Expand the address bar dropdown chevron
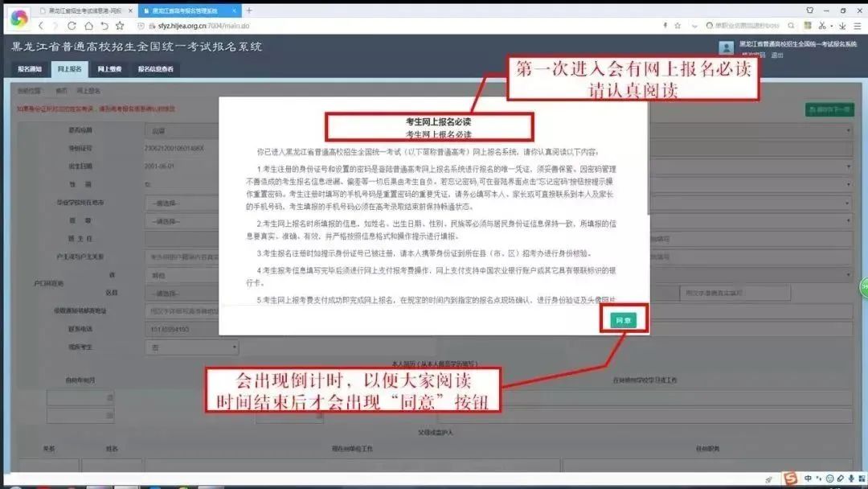This screenshot has width=868, height=489. [694, 26]
